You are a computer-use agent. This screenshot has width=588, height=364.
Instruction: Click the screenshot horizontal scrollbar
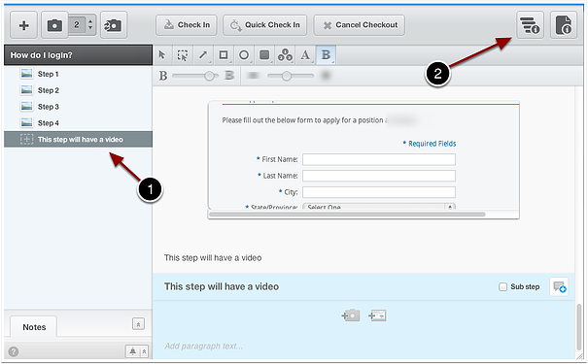pos(347,215)
